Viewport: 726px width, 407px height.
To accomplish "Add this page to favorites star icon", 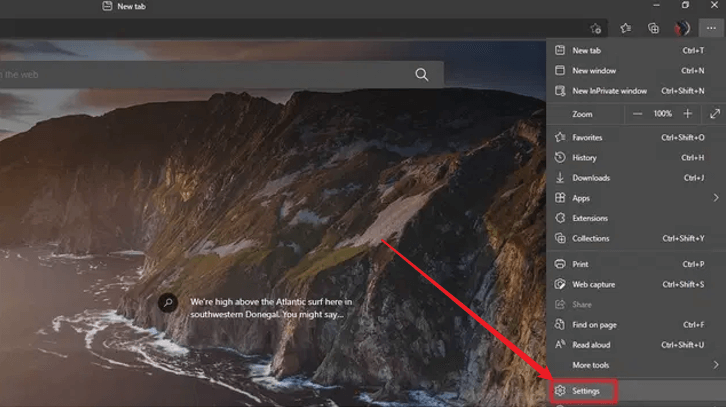I will pos(596,29).
